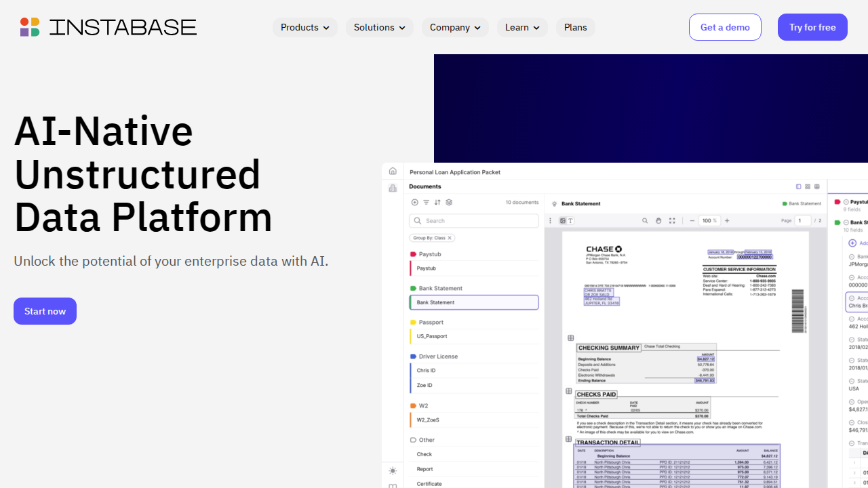The height and width of the screenshot is (488, 868).
Task: Click the Other class tag icon
Action: tap(413, 440)
